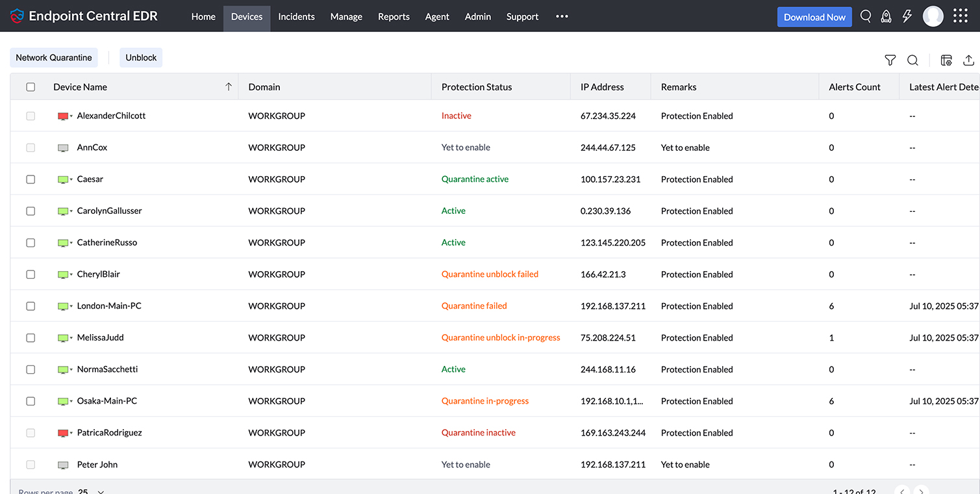Open the Support tab
The image size is (980, 494).
(522, 17)
